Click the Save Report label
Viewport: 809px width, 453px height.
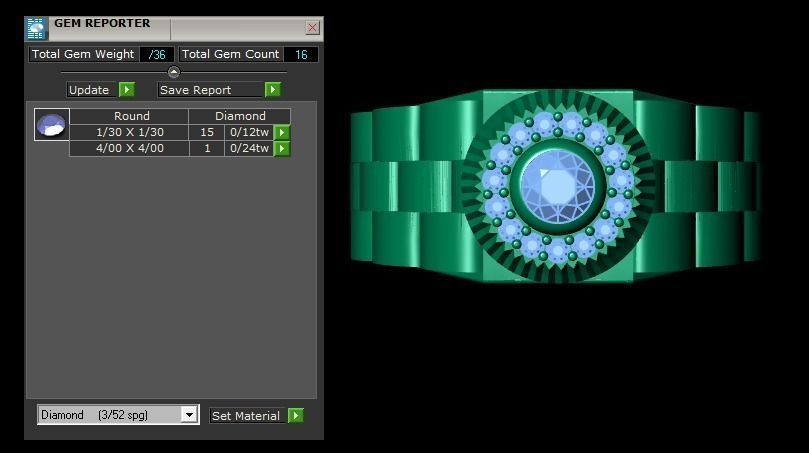pos(196,90)
